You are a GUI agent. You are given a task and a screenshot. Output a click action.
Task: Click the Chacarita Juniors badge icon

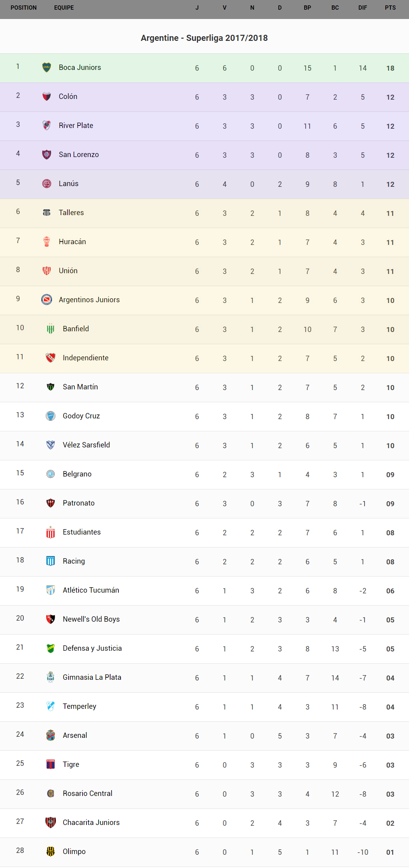(51, 822)
